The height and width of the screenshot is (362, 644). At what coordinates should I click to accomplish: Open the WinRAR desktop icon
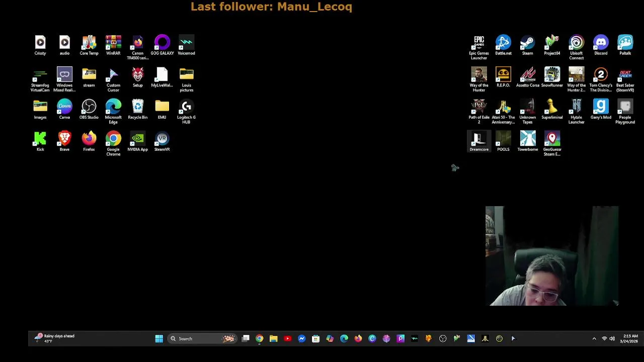pos(113,45)
